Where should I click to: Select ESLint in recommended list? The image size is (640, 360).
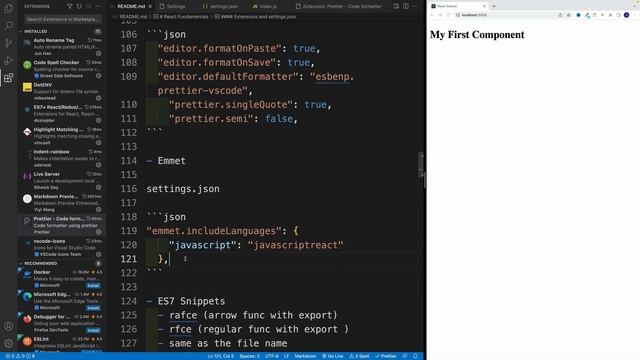62,344
